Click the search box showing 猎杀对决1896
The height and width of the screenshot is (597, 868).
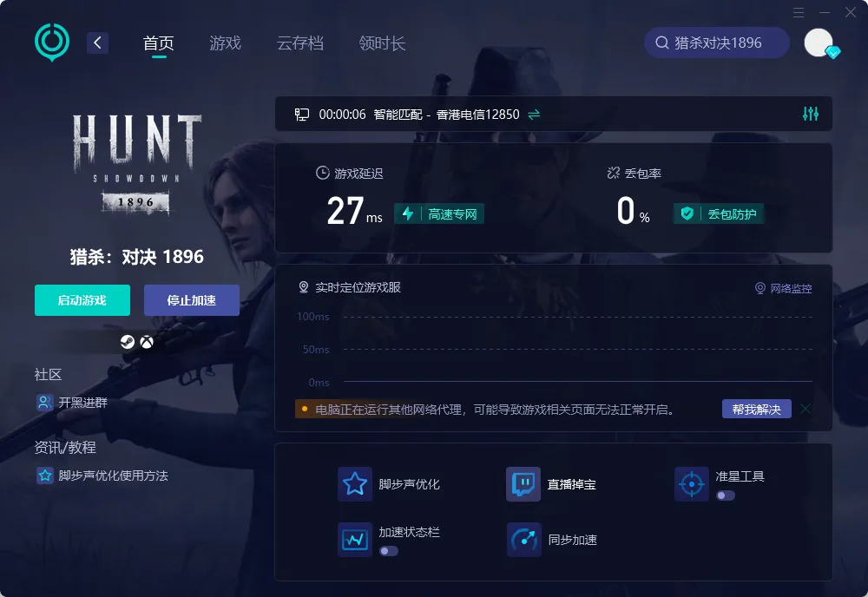[x=716, y=43]
